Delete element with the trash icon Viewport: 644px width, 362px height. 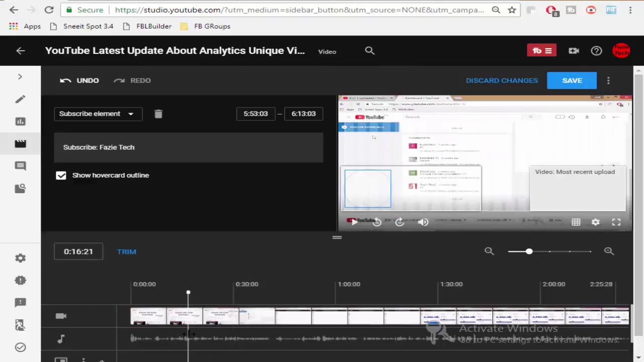coord(158,114)
